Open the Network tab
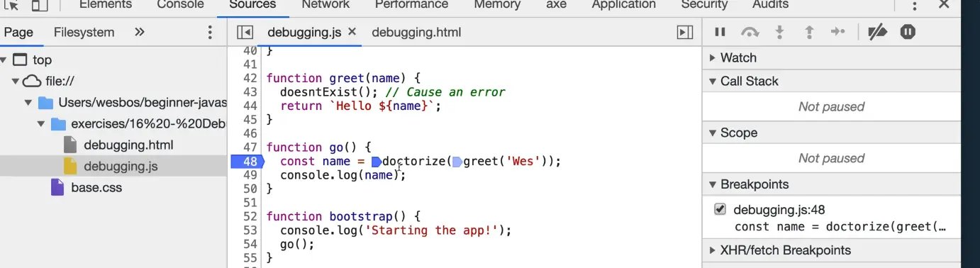Viewport: 980px width, 268px height. [325, 4]
